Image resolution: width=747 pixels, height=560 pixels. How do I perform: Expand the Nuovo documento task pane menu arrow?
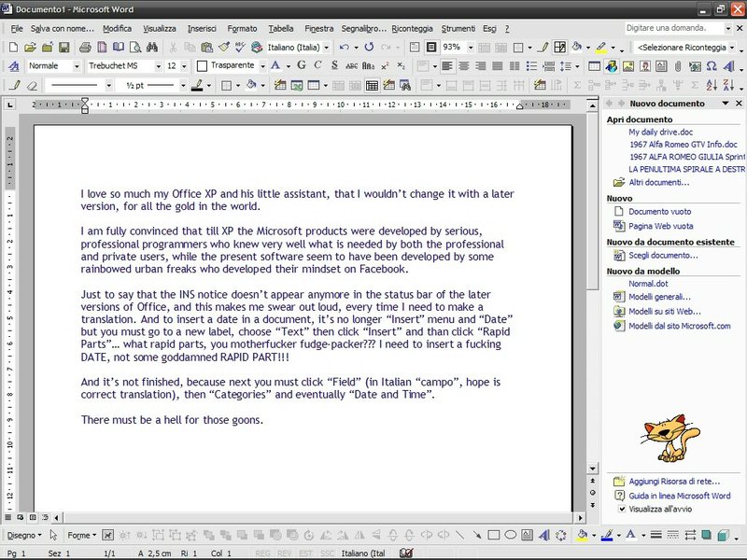click(726, 104)
